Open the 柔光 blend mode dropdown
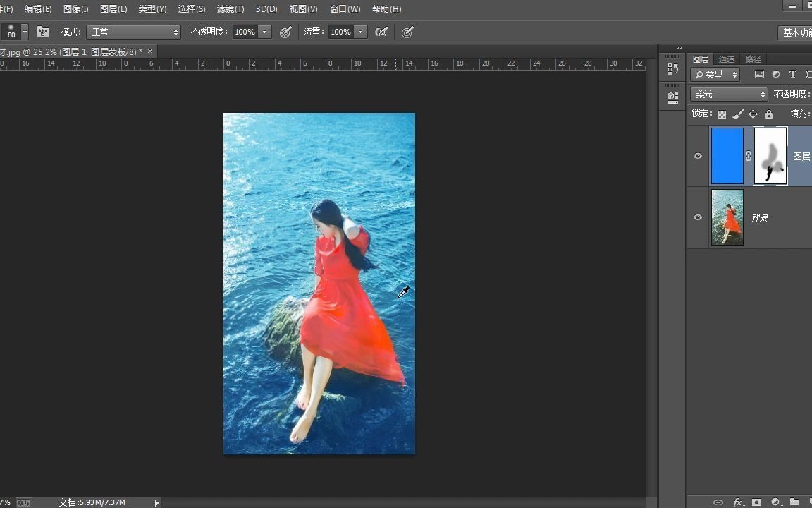 727,94
